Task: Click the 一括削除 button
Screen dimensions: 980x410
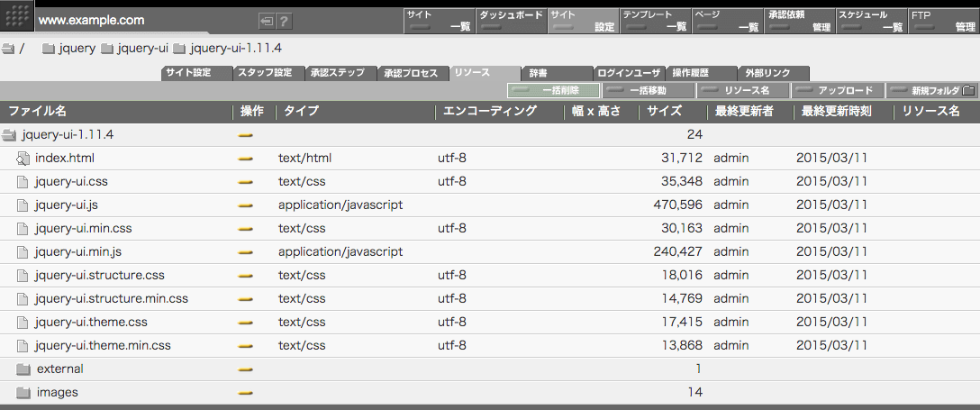Action: pyautogui.click(x=553, y=90)
